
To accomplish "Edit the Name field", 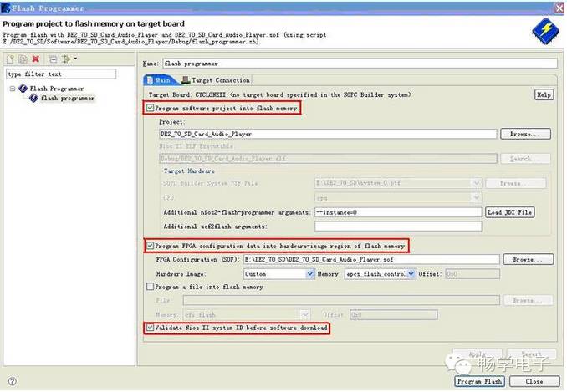I will [360, 64].
